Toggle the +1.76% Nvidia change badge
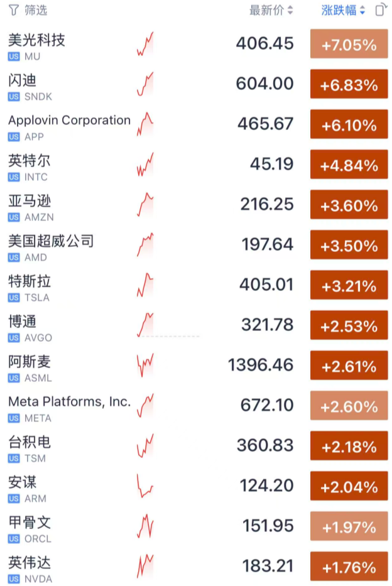The height and width of the screenshot is (586, 392). (x=349, y=567)
